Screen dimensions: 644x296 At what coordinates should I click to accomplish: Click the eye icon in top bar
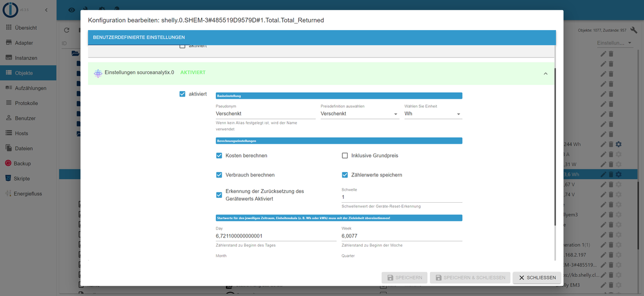[72, 10]
